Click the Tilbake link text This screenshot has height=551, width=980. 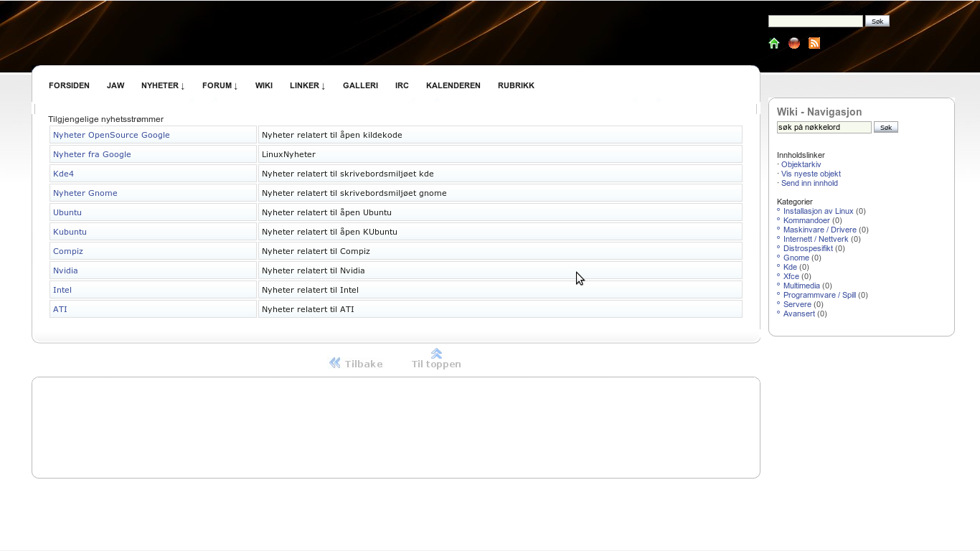click(x=364, y=364)
